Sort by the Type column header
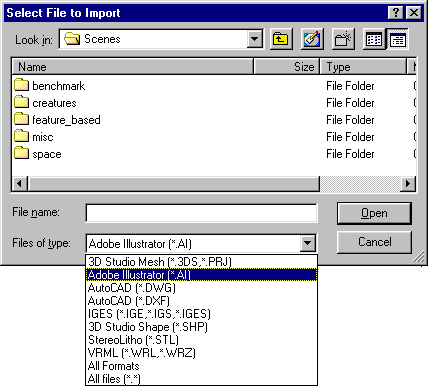The image size is (428, 387). [x=363, y=67]
